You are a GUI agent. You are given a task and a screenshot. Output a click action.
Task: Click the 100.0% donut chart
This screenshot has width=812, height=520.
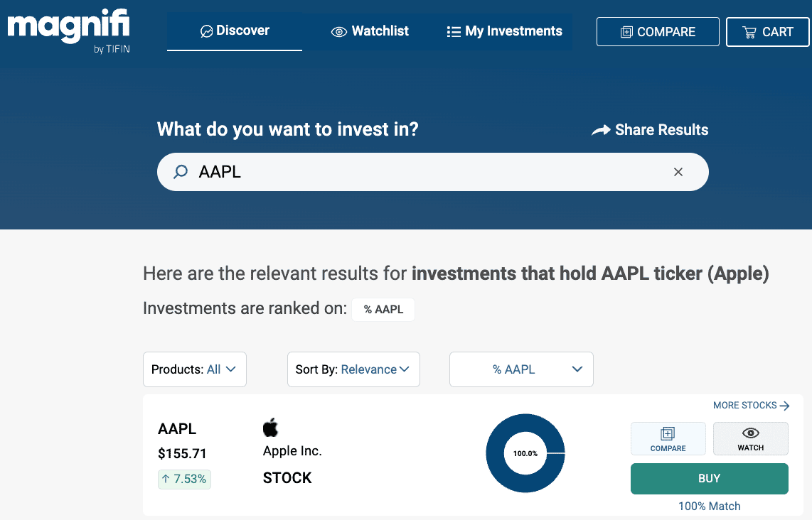pos(525,453)
